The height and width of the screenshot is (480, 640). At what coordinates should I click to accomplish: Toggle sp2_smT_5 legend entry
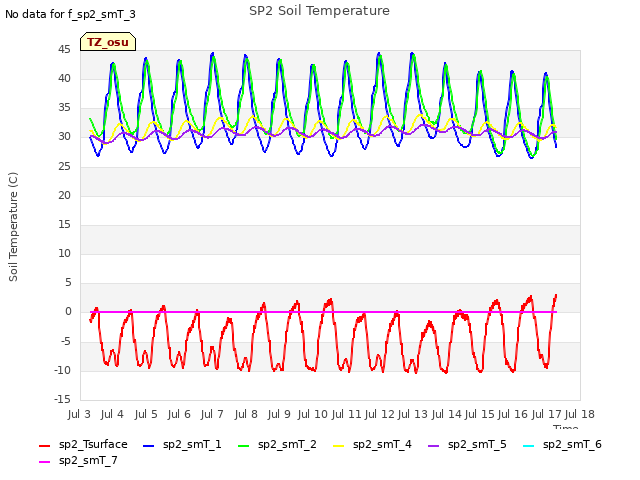[467, 444]
